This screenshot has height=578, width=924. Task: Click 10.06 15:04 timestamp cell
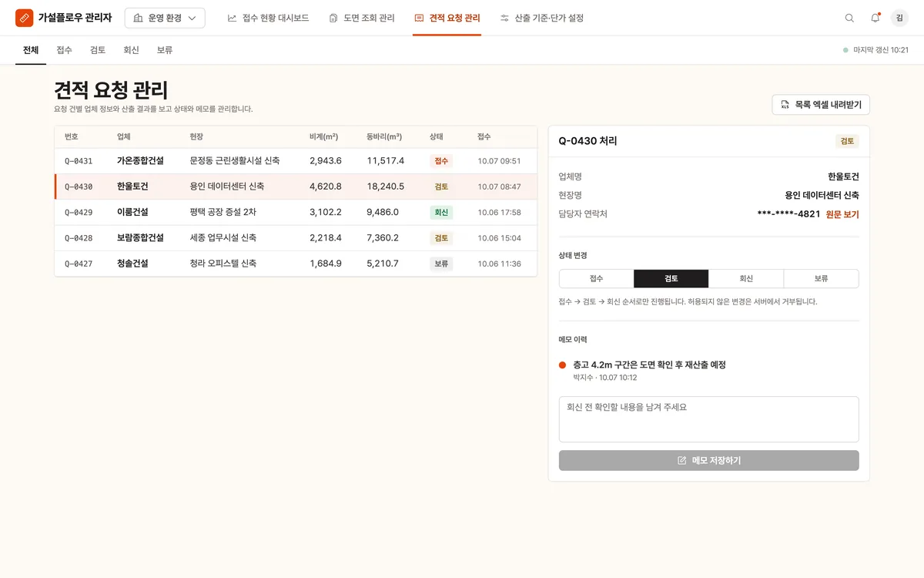click(x=499, y=237)
